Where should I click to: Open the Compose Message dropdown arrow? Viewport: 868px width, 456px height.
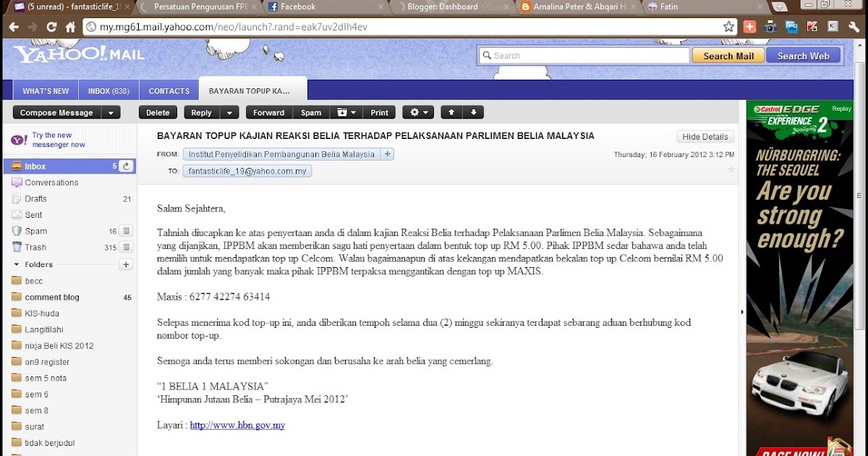pos(111,112)
